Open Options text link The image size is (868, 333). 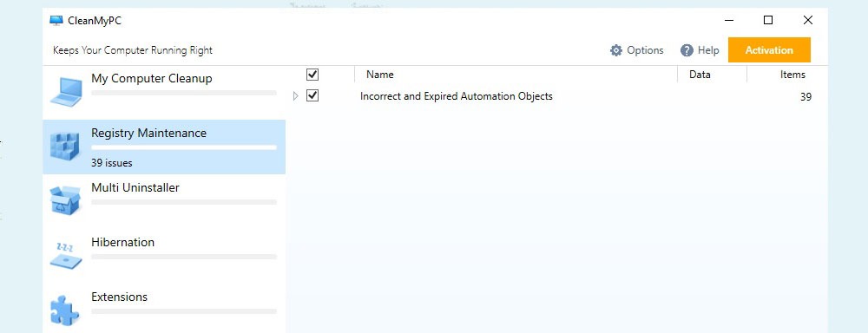645,50
